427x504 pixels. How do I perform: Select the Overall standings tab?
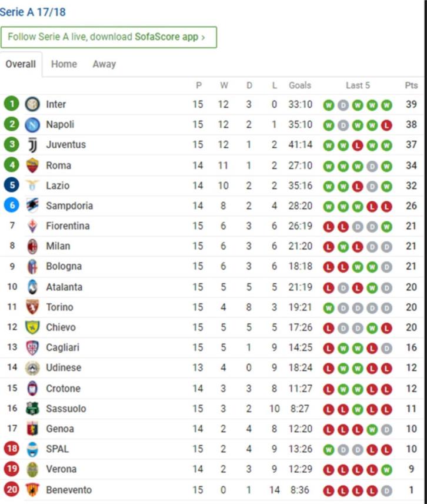click(x=21, y=64)
